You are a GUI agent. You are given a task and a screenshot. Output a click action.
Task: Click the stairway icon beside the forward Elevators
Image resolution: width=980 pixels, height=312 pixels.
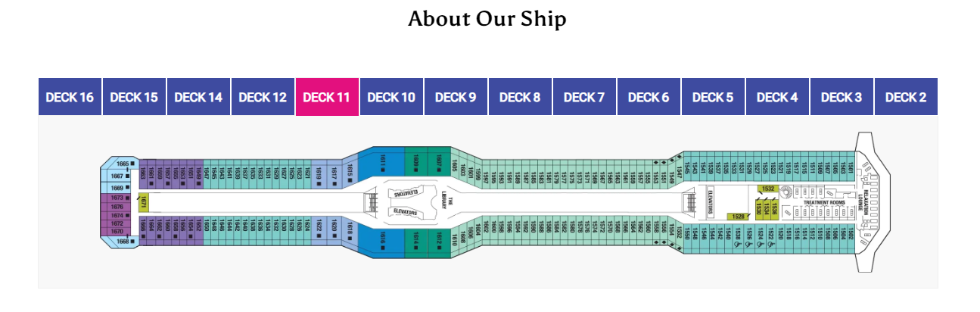pyautogui.click(x=690, y=202)
